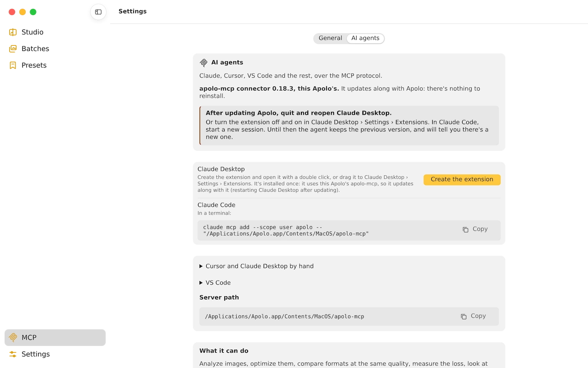Click the /Applications/Apolo.app server path text
Viewport: 588px width, 368px height.
284,316
